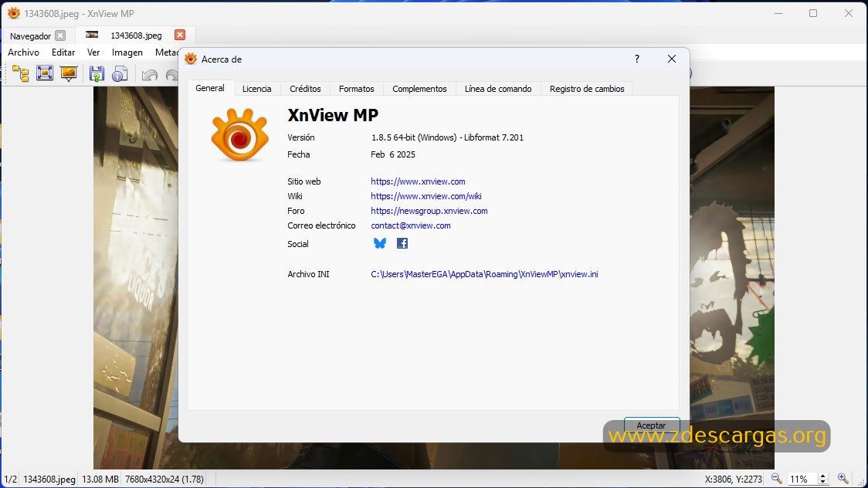The width and height of the screenshot is (868, 488).
Task: Decrease zoom percentage with the down stepper arrow
Action: (822, 481)
